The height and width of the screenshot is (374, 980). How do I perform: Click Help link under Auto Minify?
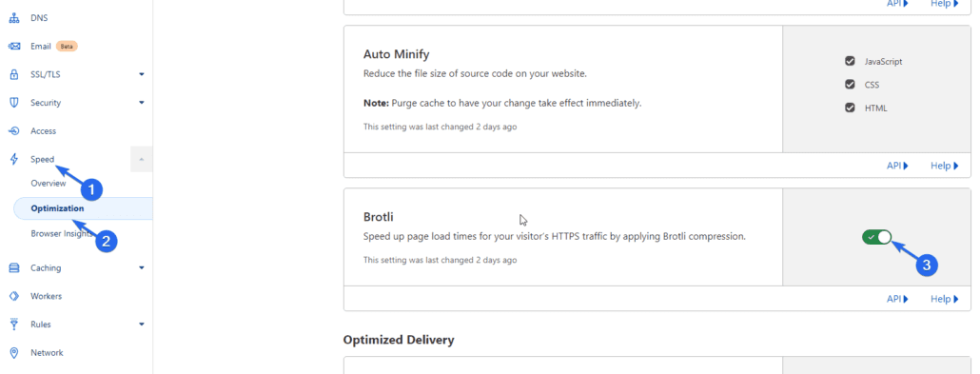point(945,166)
